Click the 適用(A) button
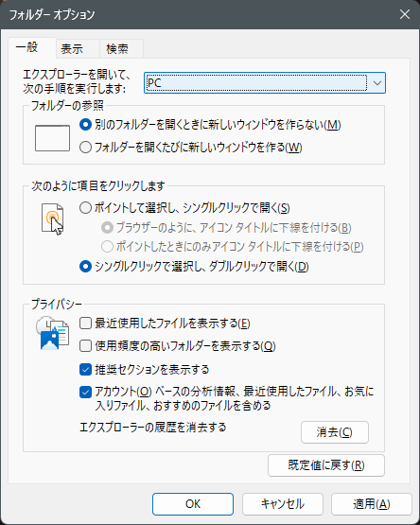 (372, 504)
